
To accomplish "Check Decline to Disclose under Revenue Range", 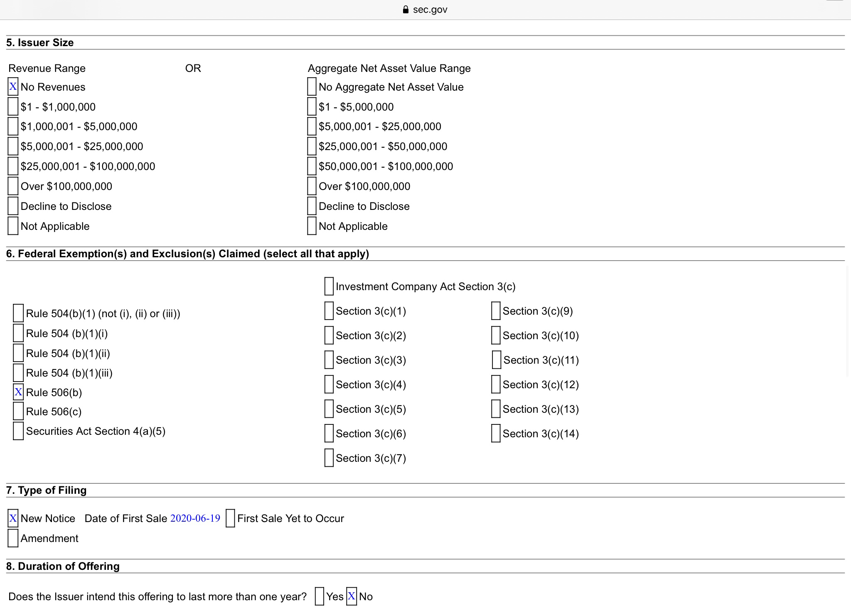I will [x=13, y=206].
